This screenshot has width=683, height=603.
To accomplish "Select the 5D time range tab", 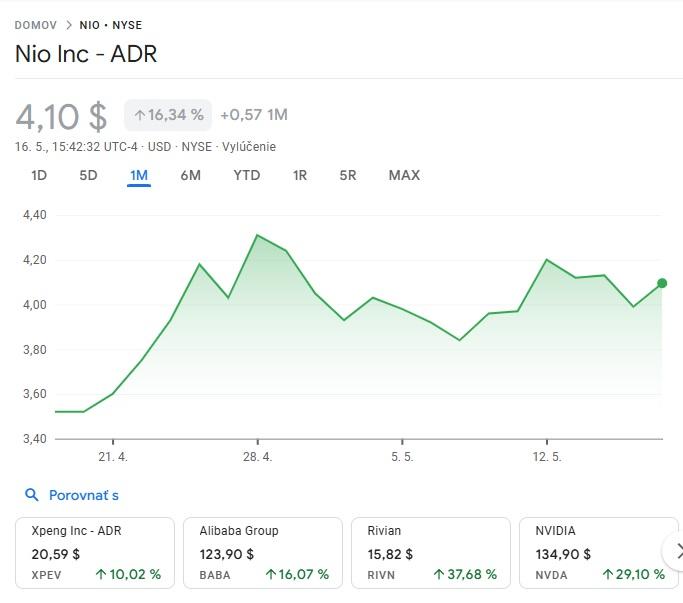I will coord(88,175).
